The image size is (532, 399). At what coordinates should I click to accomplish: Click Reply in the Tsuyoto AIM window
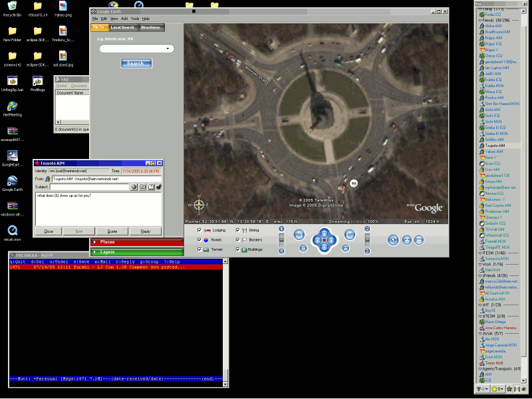[145, 231]
